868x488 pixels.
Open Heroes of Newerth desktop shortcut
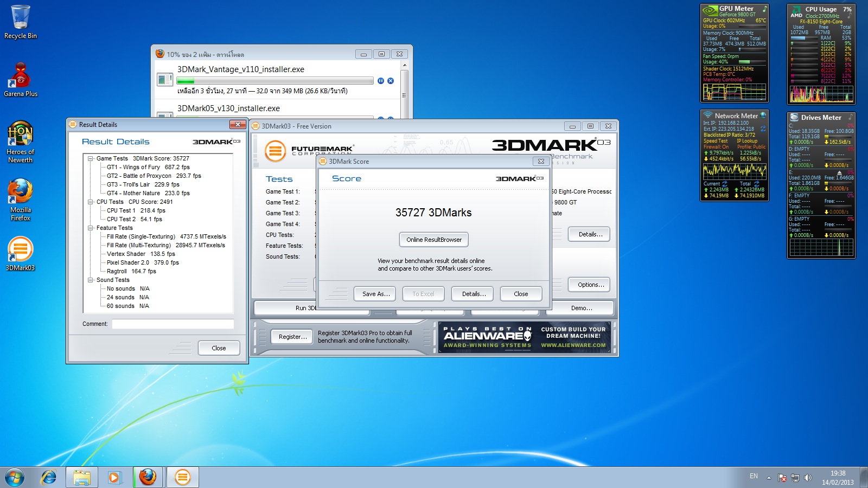click(x=21, y=142)
